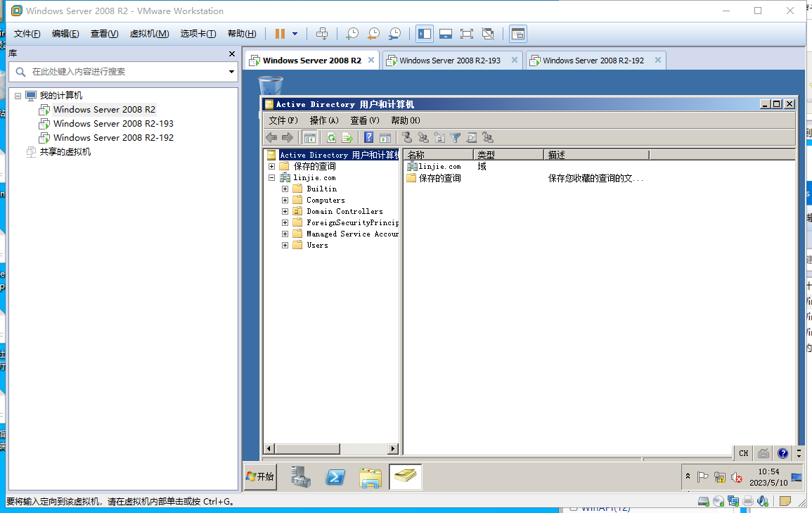812x513 pixels.
Task: Expand the Builtin folder node
Action: (285, 189)
